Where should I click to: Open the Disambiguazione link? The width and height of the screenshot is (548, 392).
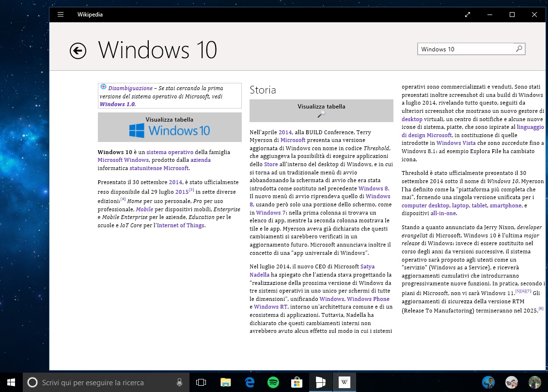(130, 88)
